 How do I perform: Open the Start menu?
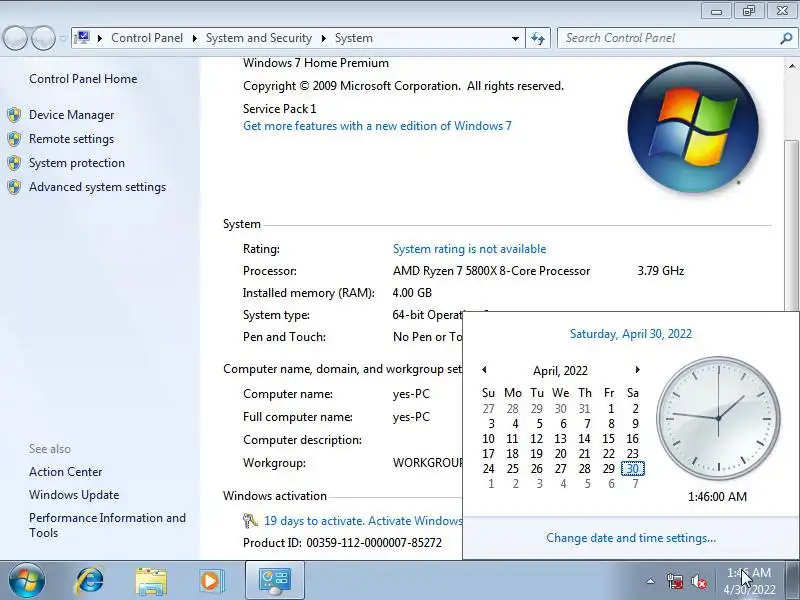point(27,580)
